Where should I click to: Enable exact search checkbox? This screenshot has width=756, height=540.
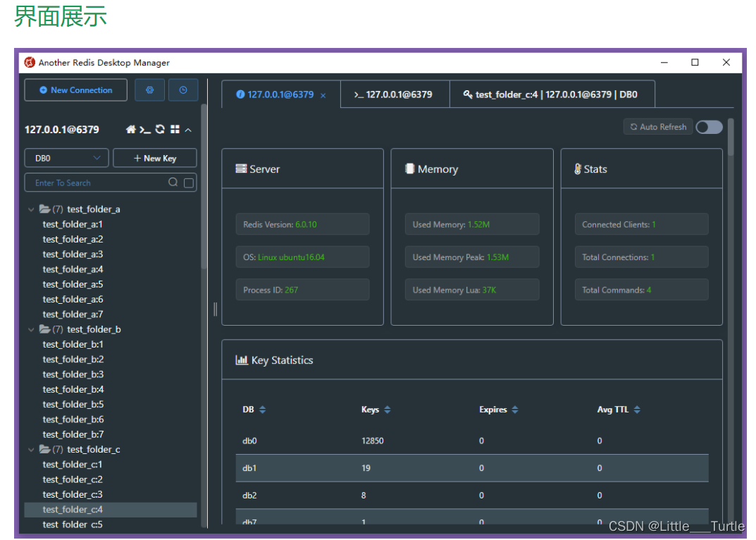point(189,183)
